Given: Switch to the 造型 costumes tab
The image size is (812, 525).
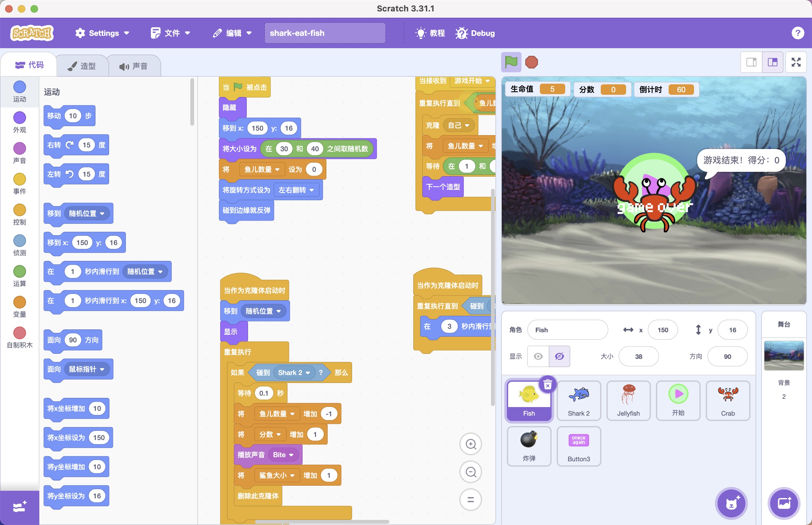Looking at the screenshot, I should [x=82, y=66].
